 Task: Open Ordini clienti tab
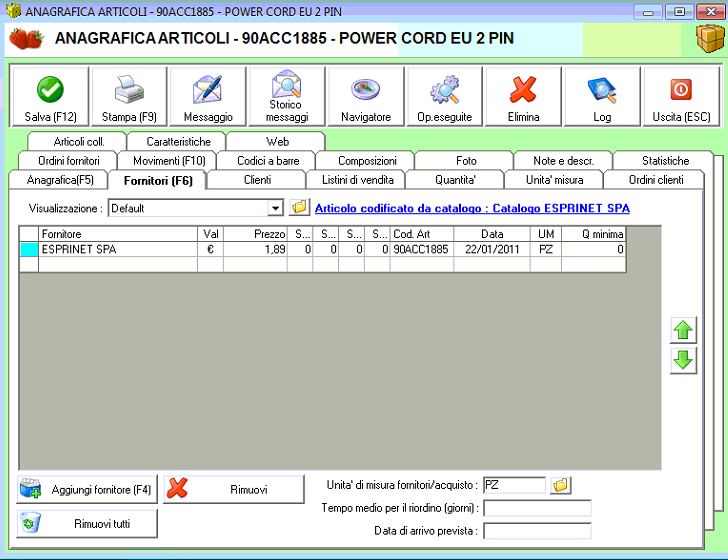656,180
